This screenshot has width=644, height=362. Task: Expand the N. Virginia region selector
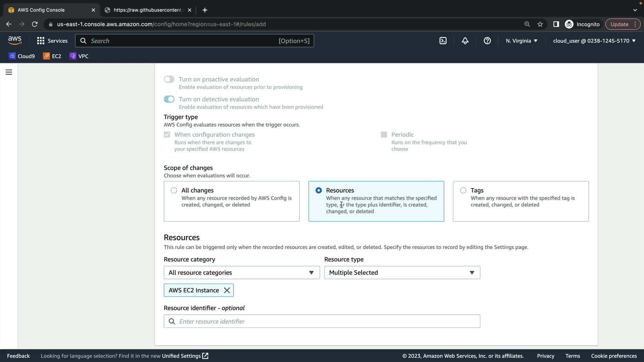pyautogui.click(x=522, y=41)
